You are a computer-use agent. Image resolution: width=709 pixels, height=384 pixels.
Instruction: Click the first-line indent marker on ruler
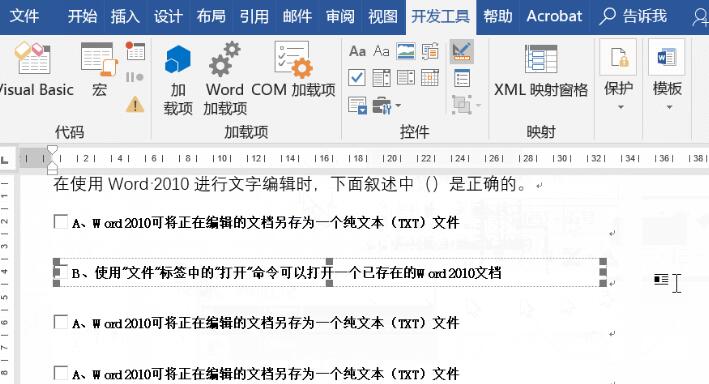pos(52,150)
